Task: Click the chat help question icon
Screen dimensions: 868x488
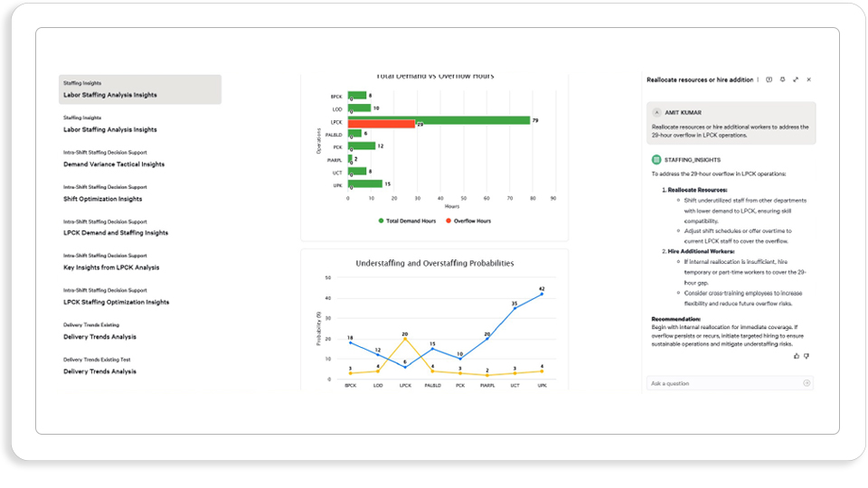Action: 769,80
